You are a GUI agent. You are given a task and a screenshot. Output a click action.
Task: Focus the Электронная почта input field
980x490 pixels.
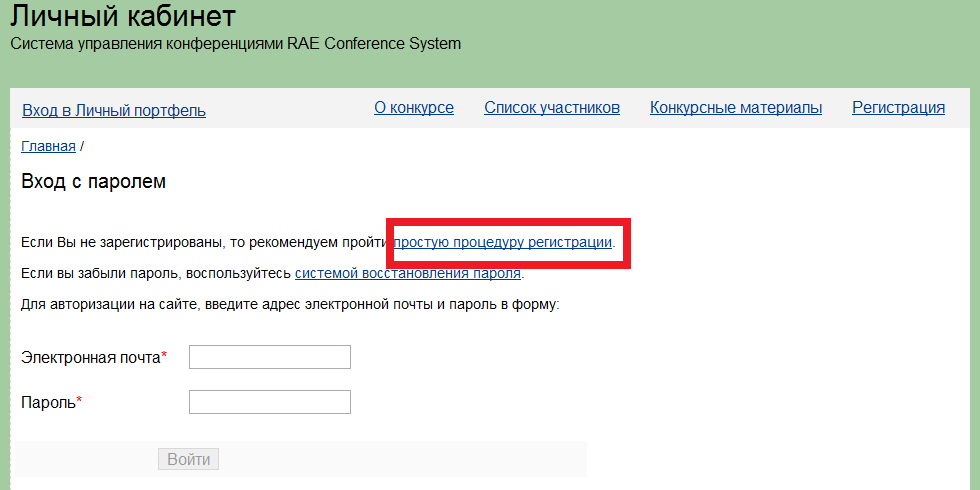coord(270,357)
